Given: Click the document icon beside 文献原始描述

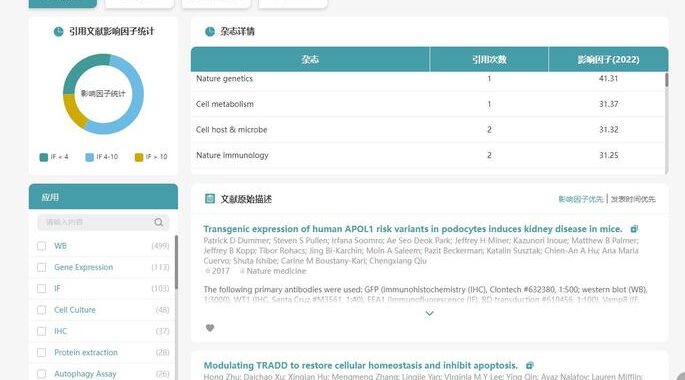Looking at the screenshot, I should (210, 199).
